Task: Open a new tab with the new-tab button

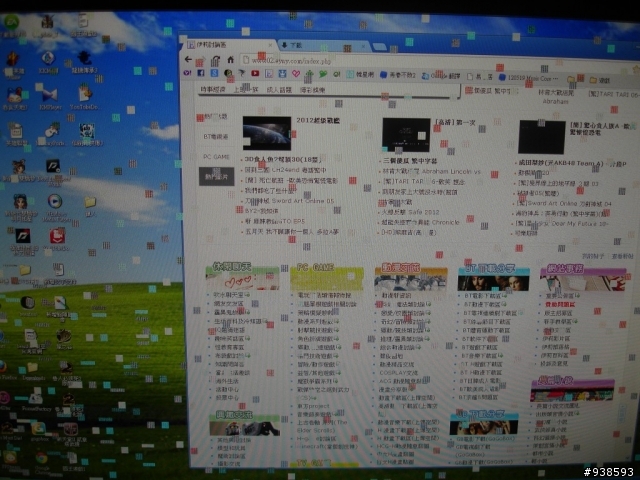Action: click(x=380, y=47)
